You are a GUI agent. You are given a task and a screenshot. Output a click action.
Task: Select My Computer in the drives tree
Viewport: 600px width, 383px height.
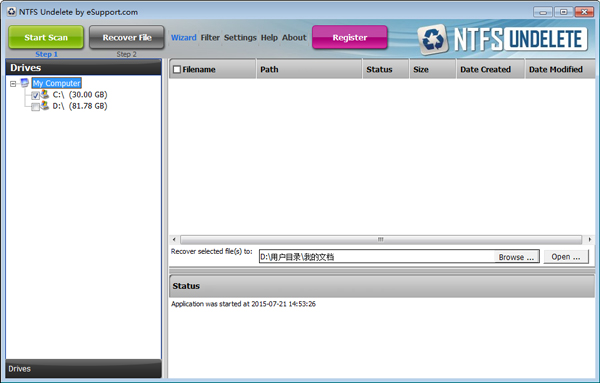click(57, 83)
